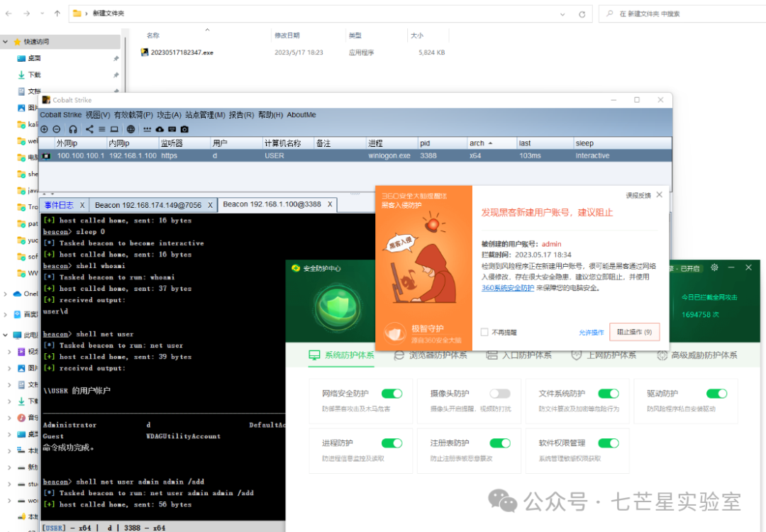The height and width of the screenshot is (532, 766).
Task: Expand the 音乐 tree node under 此电脑
Action: coord(9,418)
